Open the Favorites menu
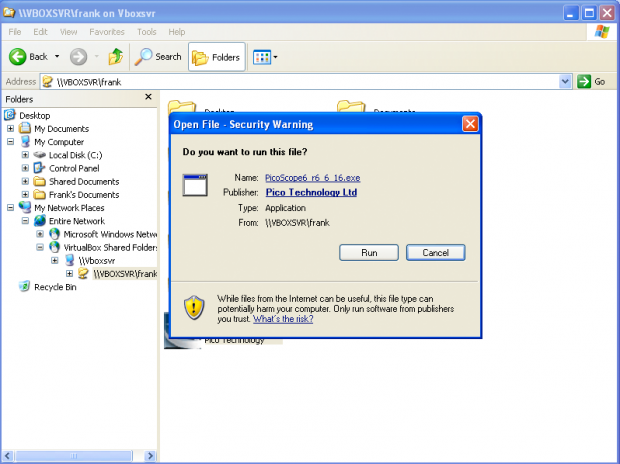620x464 pixels. pyautogui.click(x=107, y=32)
